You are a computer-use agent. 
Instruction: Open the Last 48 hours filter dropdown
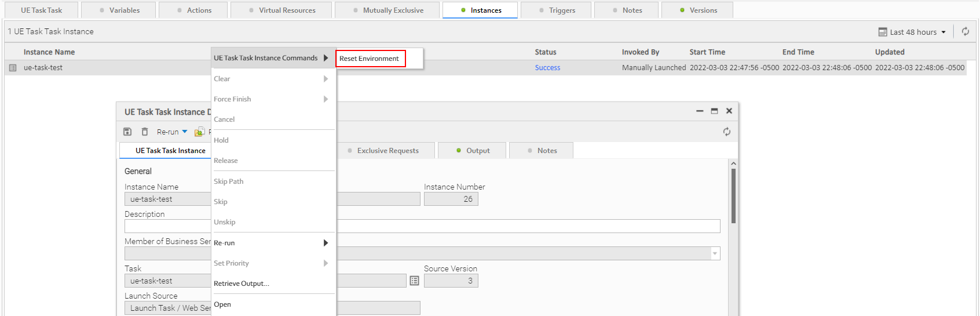click(912, 32)
